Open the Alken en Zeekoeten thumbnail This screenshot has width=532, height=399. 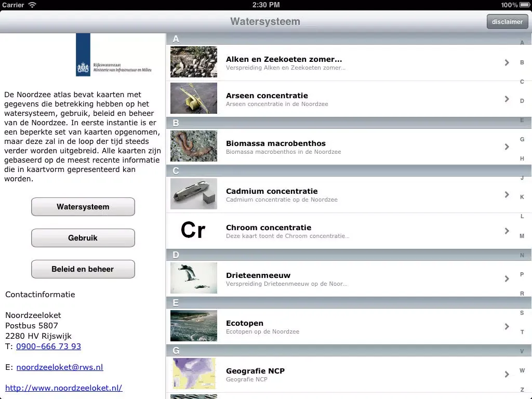[x=194, y=62]
